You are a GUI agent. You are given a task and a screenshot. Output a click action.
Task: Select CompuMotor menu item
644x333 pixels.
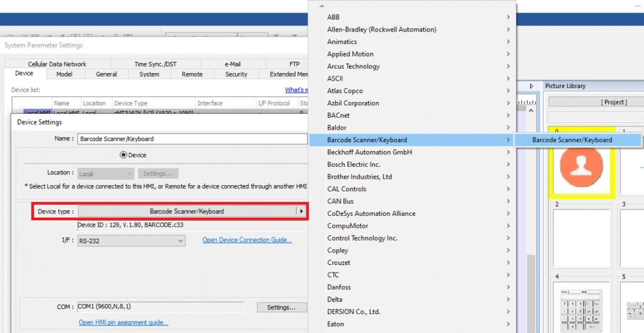(412, 226)
